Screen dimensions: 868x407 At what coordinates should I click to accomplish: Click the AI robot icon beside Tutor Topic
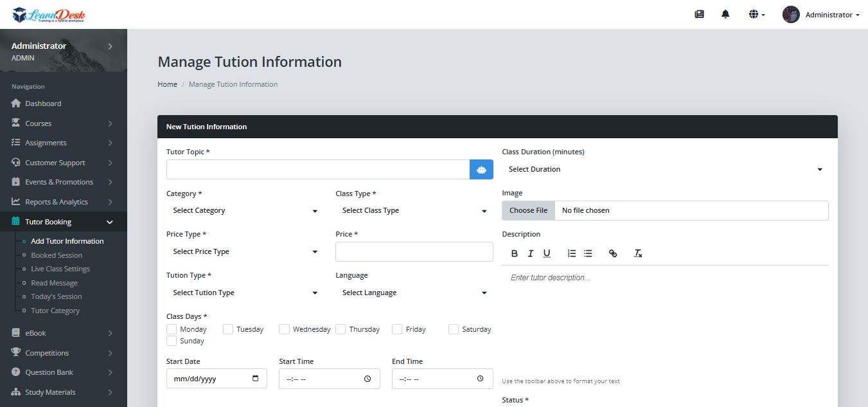pos(481,170)
